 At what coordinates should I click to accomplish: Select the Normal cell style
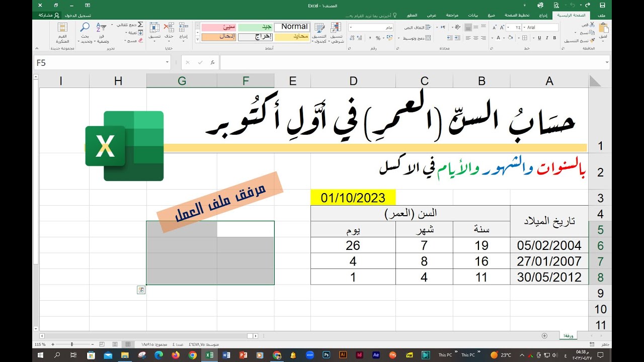point(292,27)
